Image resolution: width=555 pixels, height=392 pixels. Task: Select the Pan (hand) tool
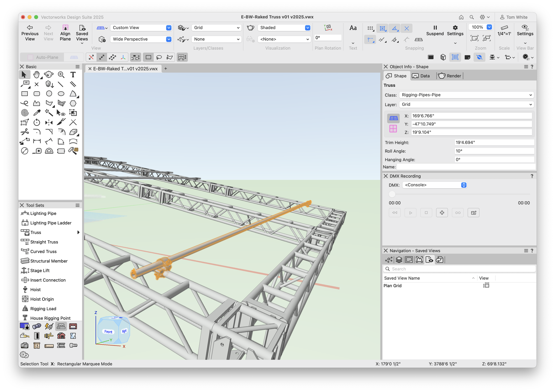coord(36,75)
